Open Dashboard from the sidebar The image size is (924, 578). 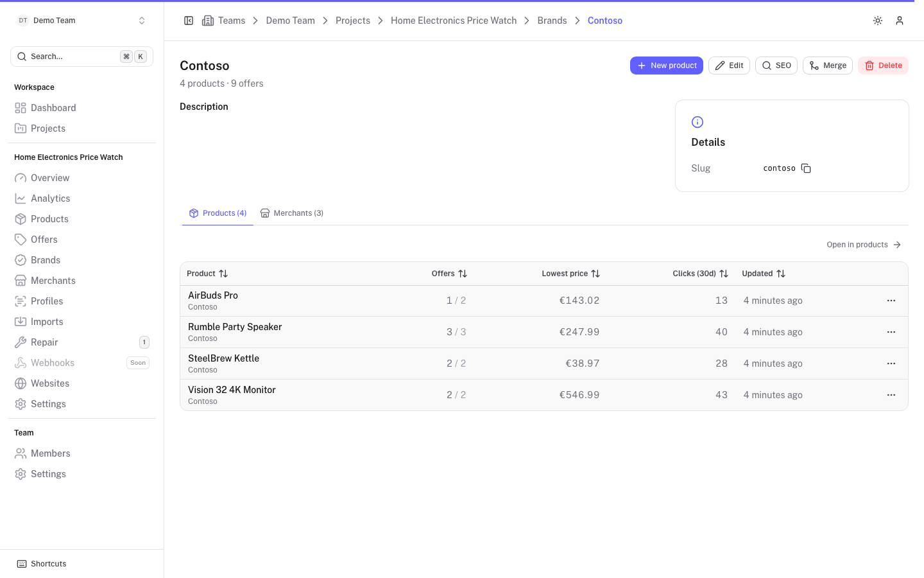pyautogui.click(x=81, y=108)
